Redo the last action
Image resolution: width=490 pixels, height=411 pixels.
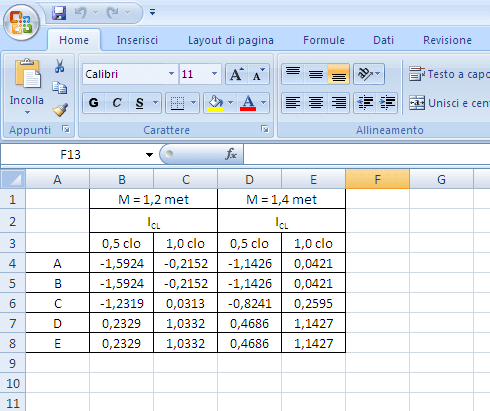[x=112, y=13]
